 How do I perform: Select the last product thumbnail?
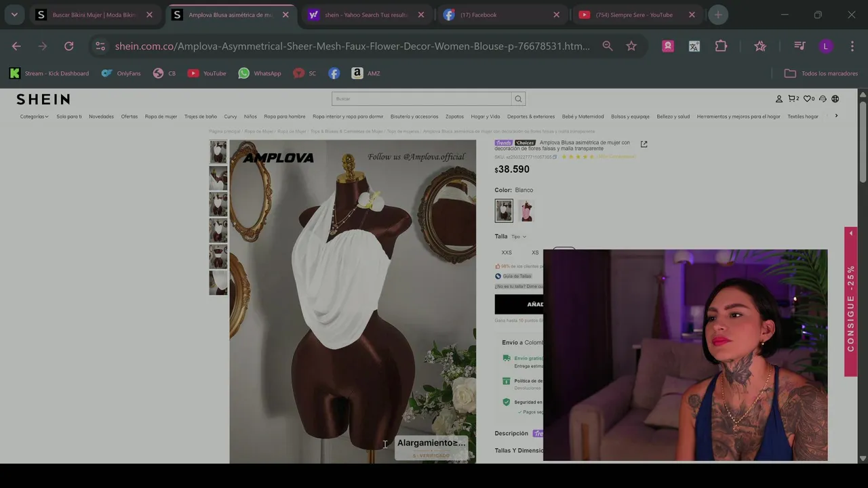tap(218, 283)
